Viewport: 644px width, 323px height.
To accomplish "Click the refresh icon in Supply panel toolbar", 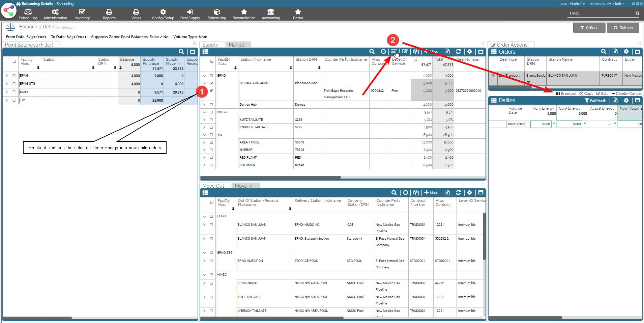I will [458, 52].
